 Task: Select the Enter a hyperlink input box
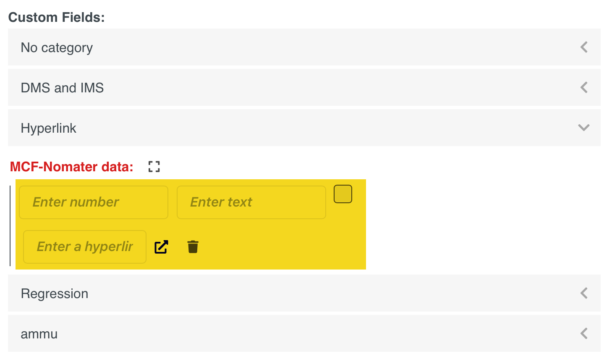(84, 247)
